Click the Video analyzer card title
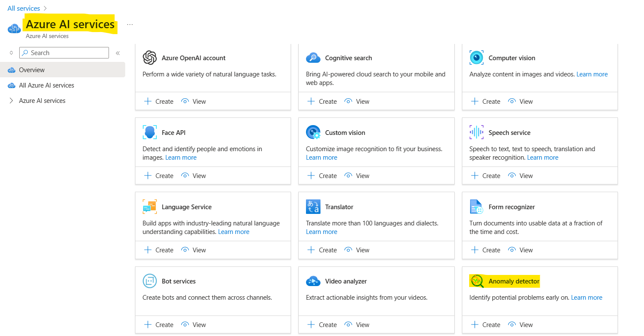 [346, 281]
